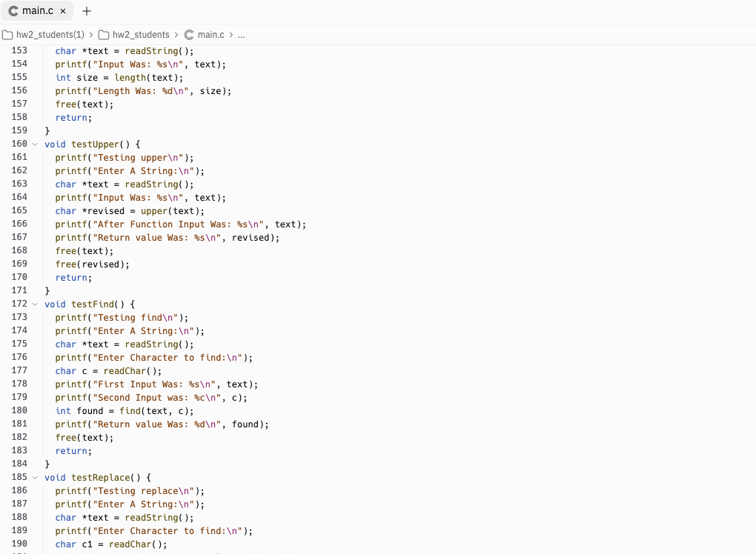Click the folder icon beside hw2_students breadcrumb
Viewport: 756px width, 554px height.
click(104, 33)
